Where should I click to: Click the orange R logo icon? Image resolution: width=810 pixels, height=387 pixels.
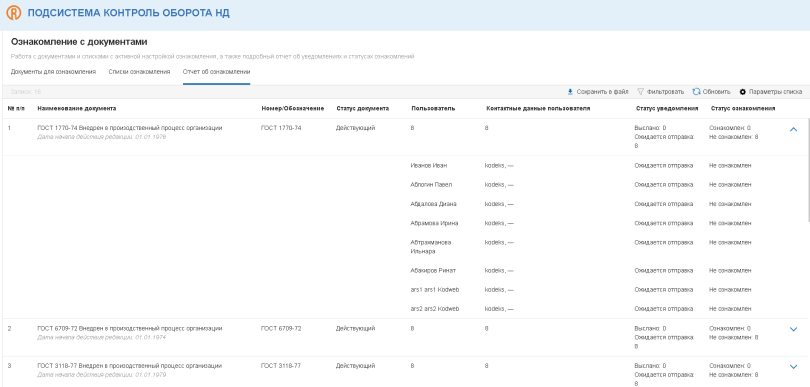(x=13, y=13)
